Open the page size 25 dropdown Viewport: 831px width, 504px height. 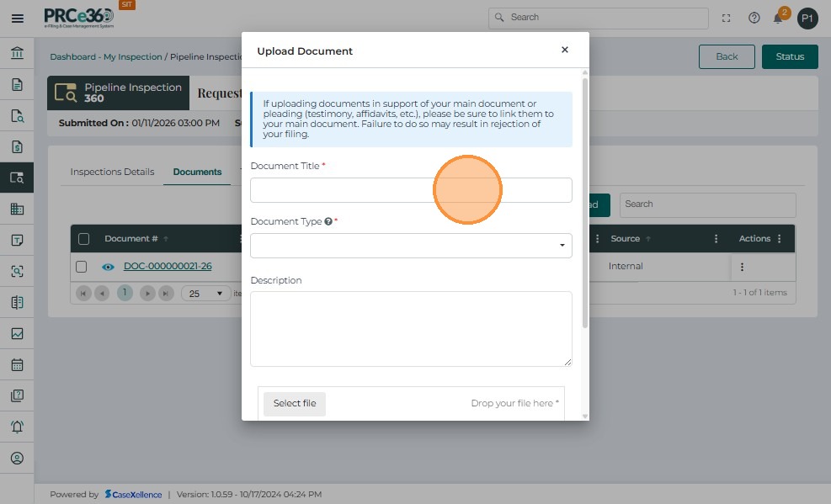[205, 294]
